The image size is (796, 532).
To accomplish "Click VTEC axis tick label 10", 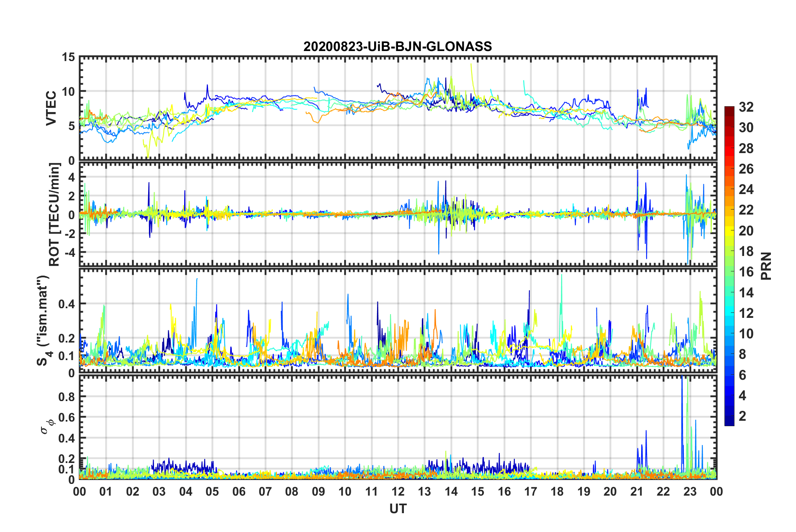I will pos(68,92).
